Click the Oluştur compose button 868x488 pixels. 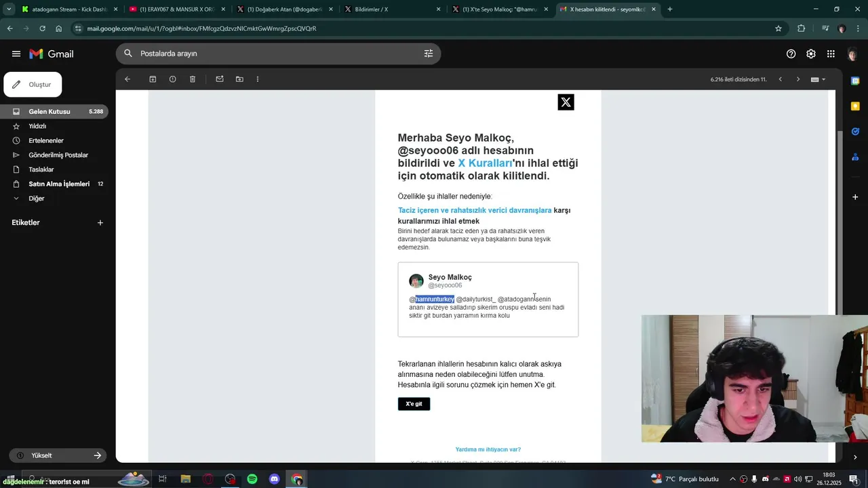click(x=33, y=85)
